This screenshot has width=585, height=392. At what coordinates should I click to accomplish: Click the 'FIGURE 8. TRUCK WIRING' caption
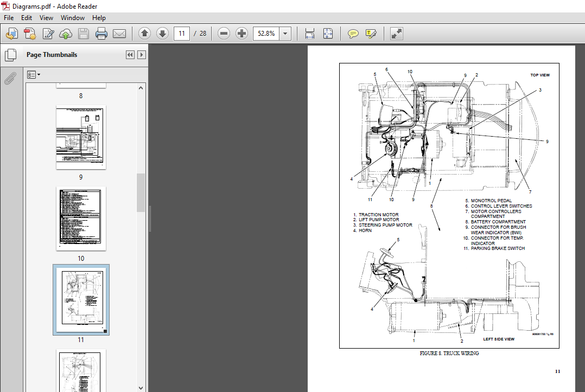(x=449, y=354)
